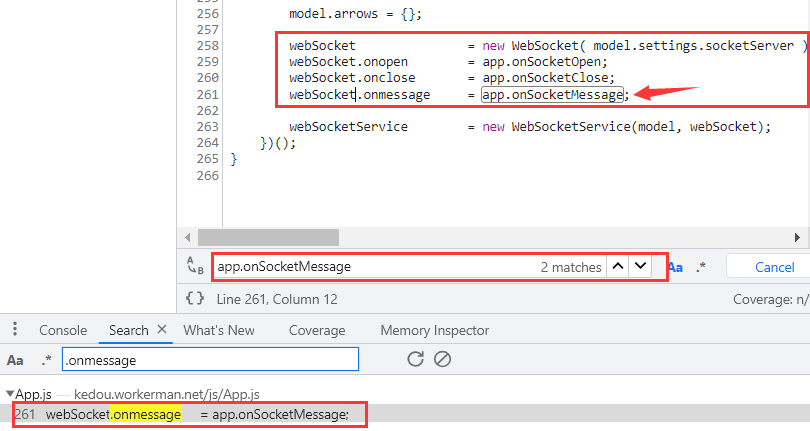The width and height of the screenshot is (810, 431).
Task: Clear the search results
Action: 442,359
